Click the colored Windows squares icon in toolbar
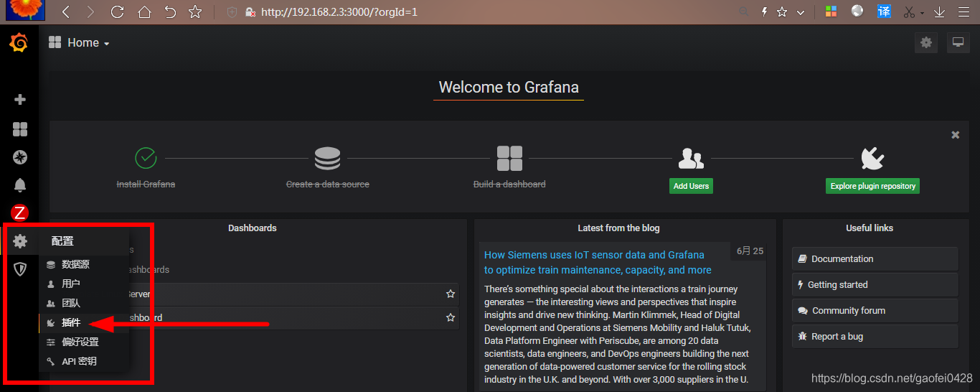The image size is (980, 392). [x=831, y=12]
